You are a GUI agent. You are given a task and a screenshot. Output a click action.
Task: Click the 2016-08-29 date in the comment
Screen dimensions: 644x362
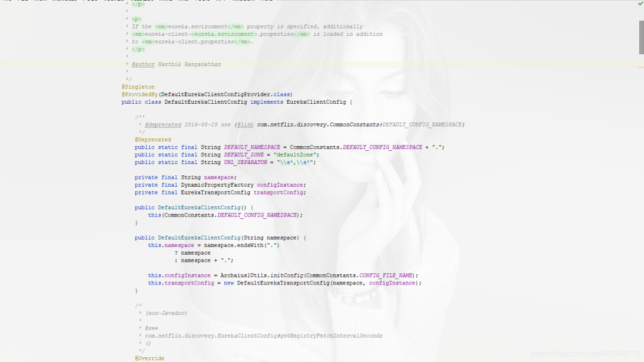pyautogui.click(x=201, y=125)
